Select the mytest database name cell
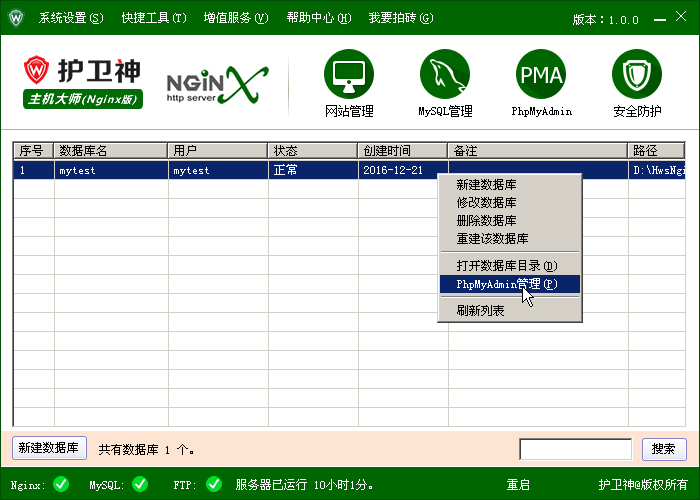Viewport: 700px width, 500px height. pyautogui.click(x=111, y=170)
